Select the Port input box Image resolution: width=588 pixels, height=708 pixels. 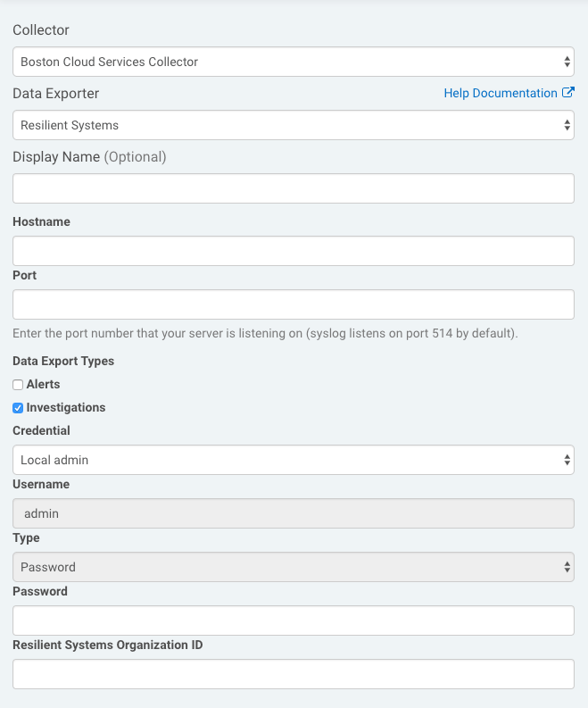pos(294,304)
